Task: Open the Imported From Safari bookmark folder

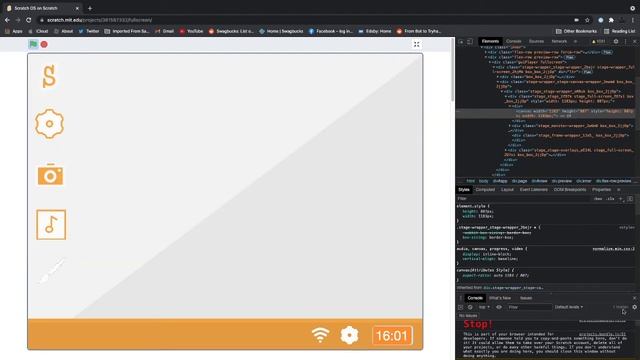Action: point(127,31)
